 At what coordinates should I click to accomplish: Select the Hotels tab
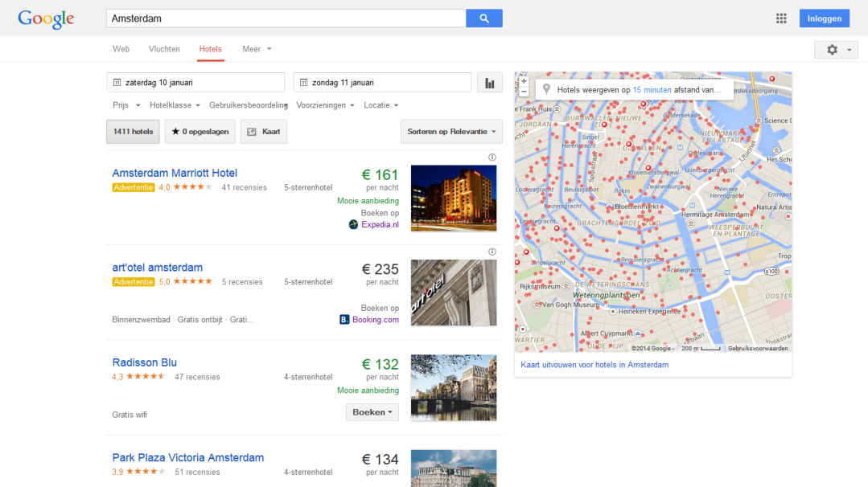pos(210,49)
